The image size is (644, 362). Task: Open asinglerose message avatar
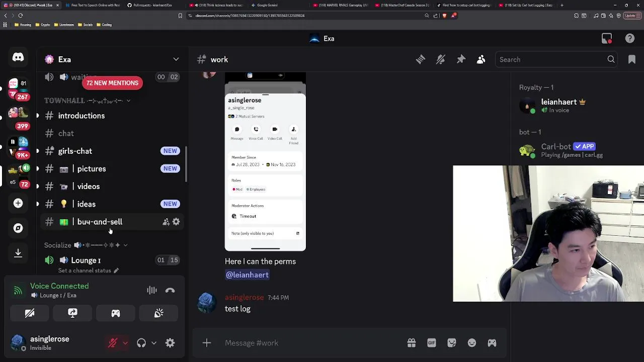[x=206, y=302]
